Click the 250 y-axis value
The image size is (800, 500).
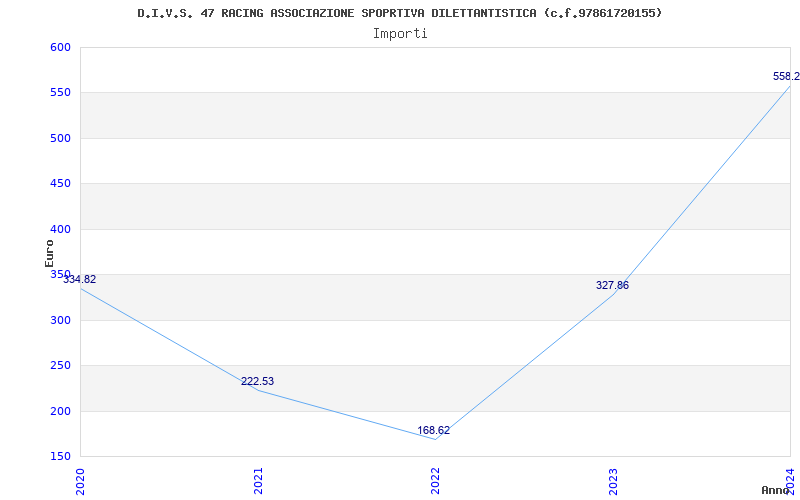click(x=60, y=366)
